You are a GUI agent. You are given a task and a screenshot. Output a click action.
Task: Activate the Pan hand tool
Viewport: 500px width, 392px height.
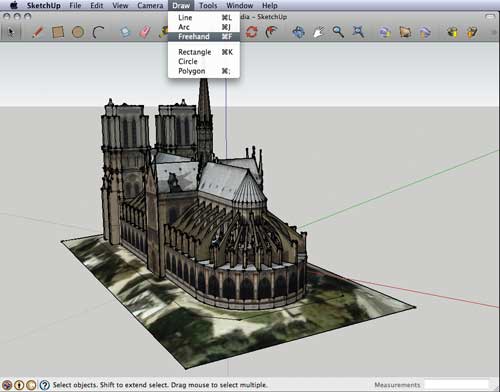[x=318, y=32]
